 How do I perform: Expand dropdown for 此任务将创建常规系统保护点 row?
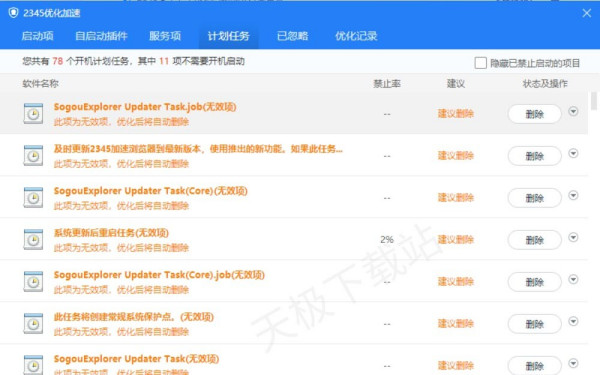(573, 322)
